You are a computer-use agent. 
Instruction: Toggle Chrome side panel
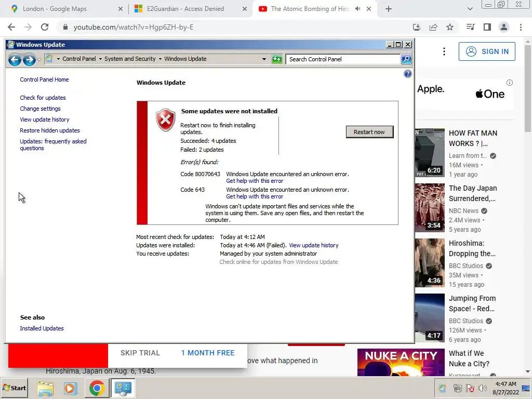[x=487, y=27]
